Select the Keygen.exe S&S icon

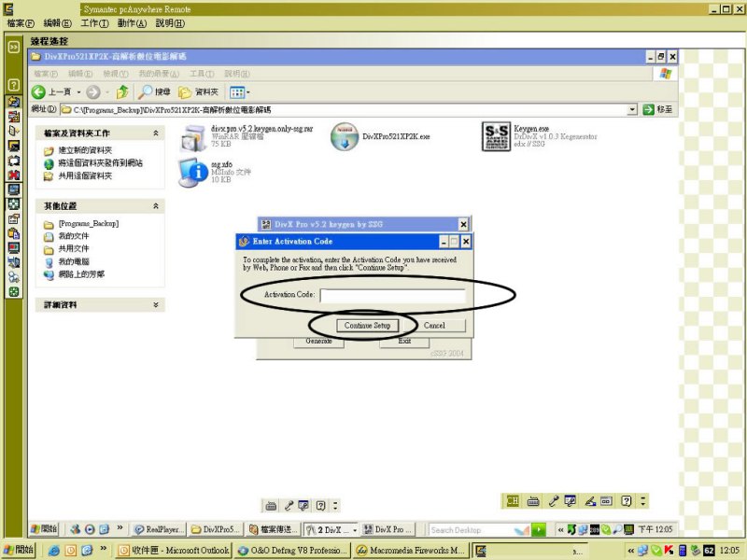click(x=496, y=136)
